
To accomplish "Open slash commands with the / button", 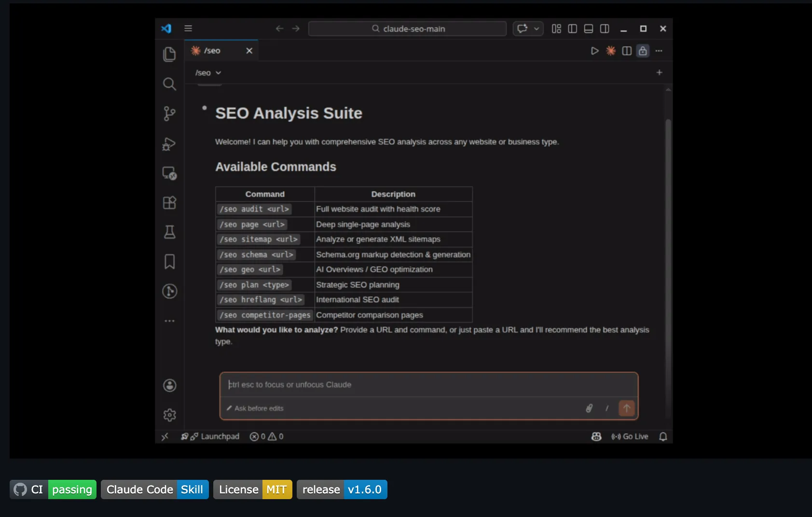I will (606, 408).
